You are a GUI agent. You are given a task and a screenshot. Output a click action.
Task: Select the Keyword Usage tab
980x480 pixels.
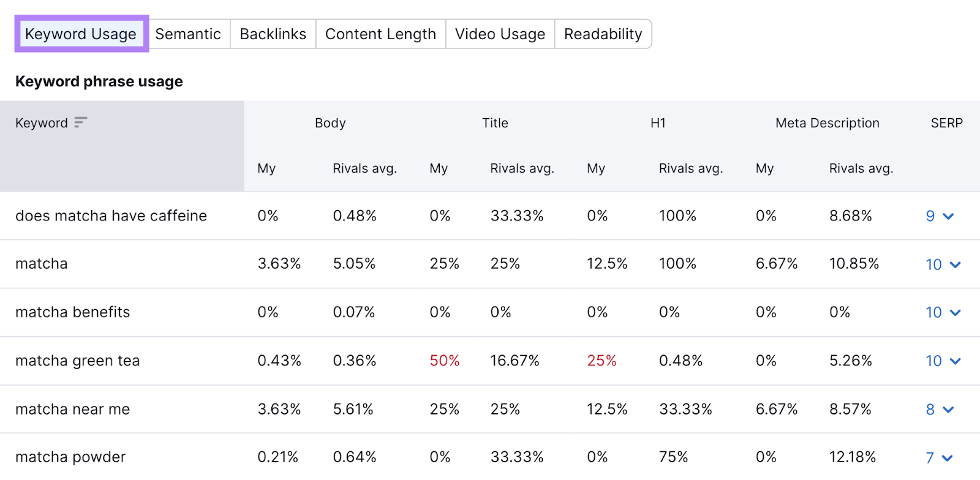coord(80,34)
